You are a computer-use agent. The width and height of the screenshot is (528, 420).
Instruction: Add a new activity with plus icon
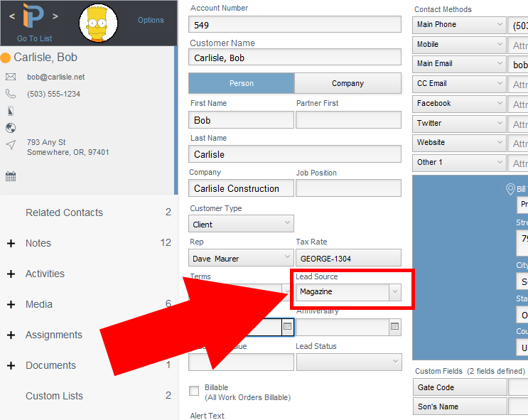tap(11, 274)
